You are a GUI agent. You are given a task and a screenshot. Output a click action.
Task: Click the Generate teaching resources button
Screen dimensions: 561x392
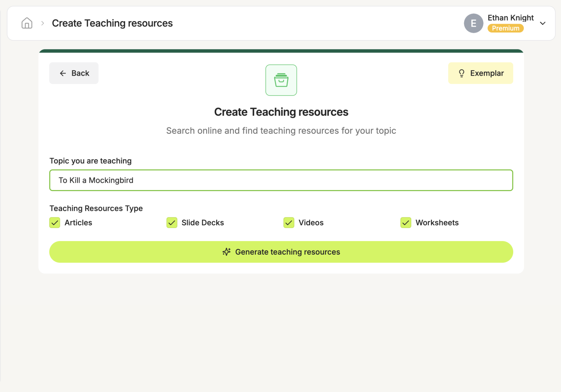tap(281, 252)
